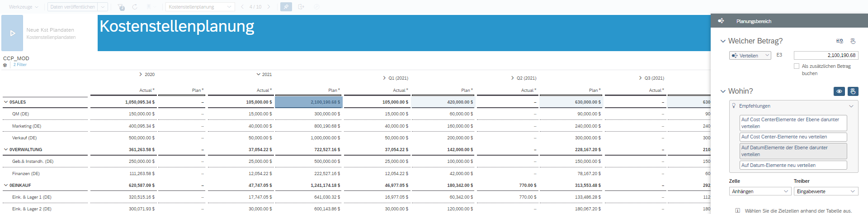This screenshot has height=214, width=868.
Task: Collapse the 0SALES row group
Action: pos(6,102)
